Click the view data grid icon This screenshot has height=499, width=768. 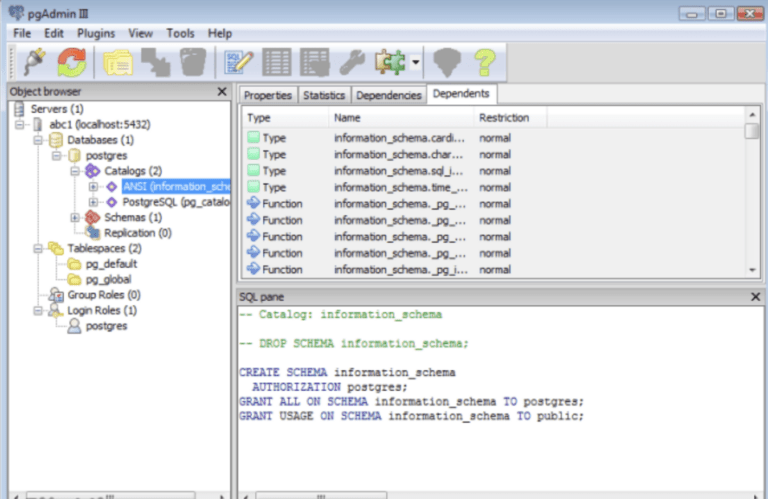(277, 62)
